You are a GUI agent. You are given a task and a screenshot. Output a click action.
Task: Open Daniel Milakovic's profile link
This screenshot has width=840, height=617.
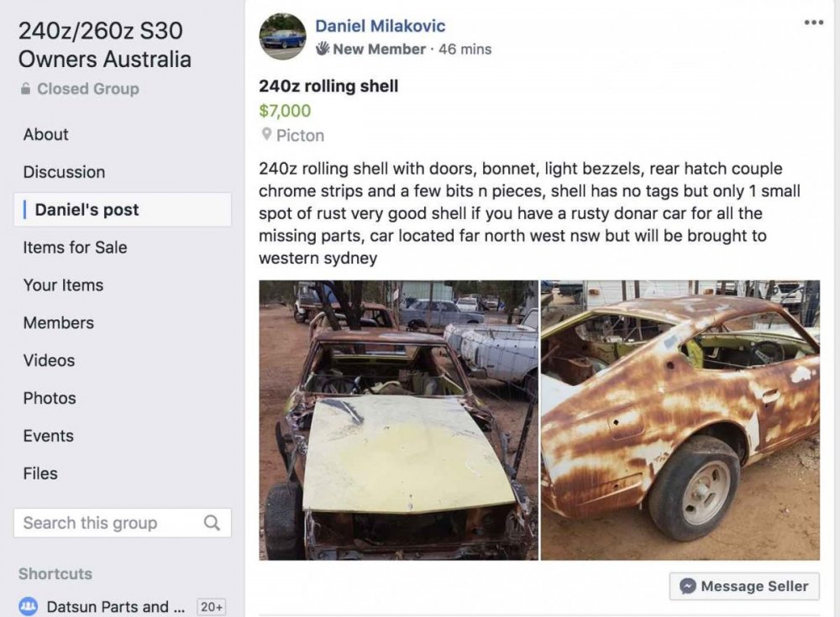click(x=380, y=25)
